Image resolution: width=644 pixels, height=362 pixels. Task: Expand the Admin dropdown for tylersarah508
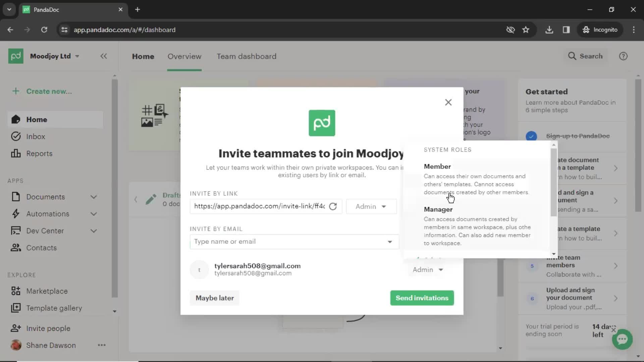tap(427, 269)
